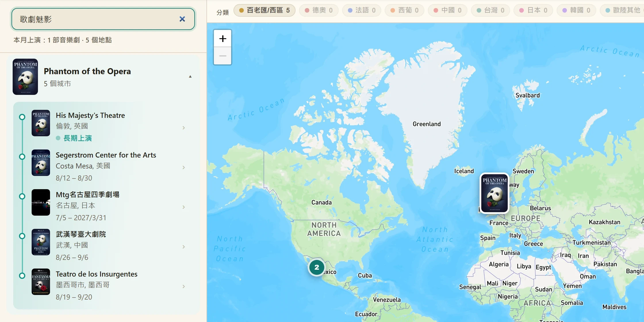
Task: Click the Segerstrom Center timeline dot
Action: 22,157
